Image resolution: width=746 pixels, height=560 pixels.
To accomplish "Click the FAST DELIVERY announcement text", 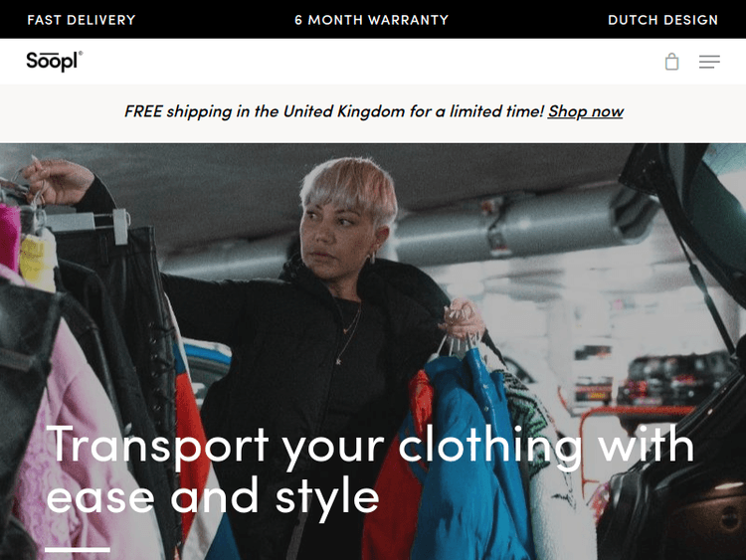I will 82,20.
